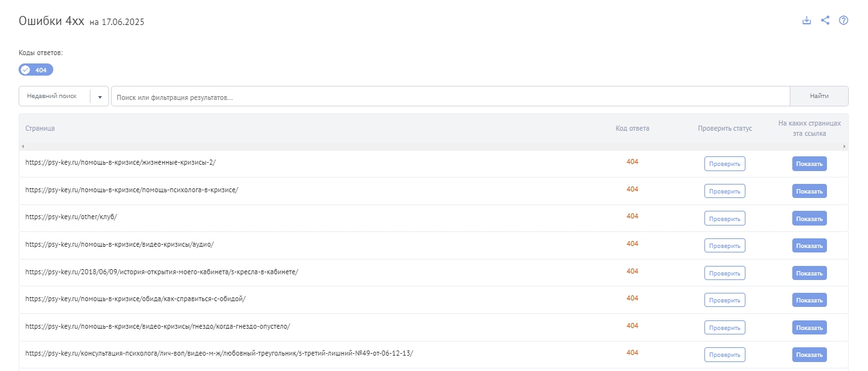Viewport: 868px width, 371px height.
Task: Click Показать for когда-гнездо-опустело row
Action: click(810, 327)
